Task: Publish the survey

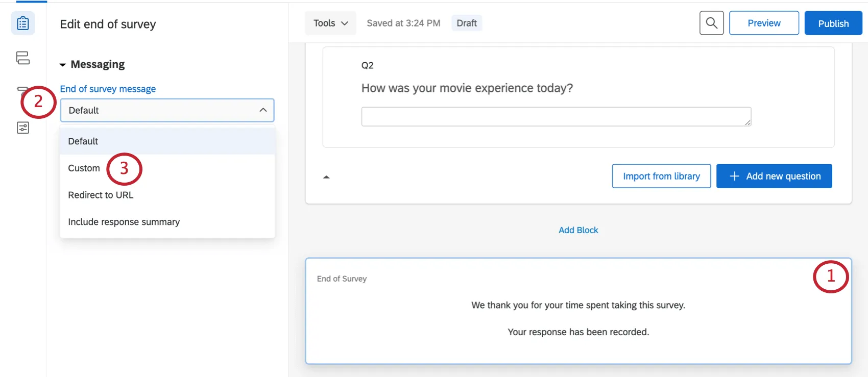Action: [x=833, y=23]
